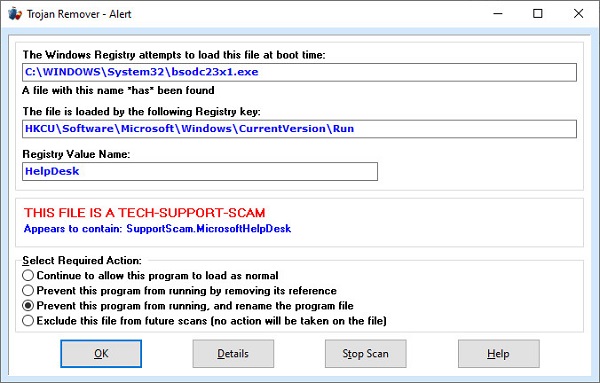Click the Registry key field with HKCU path
The image size is (600, 383).
click(299, 129)
